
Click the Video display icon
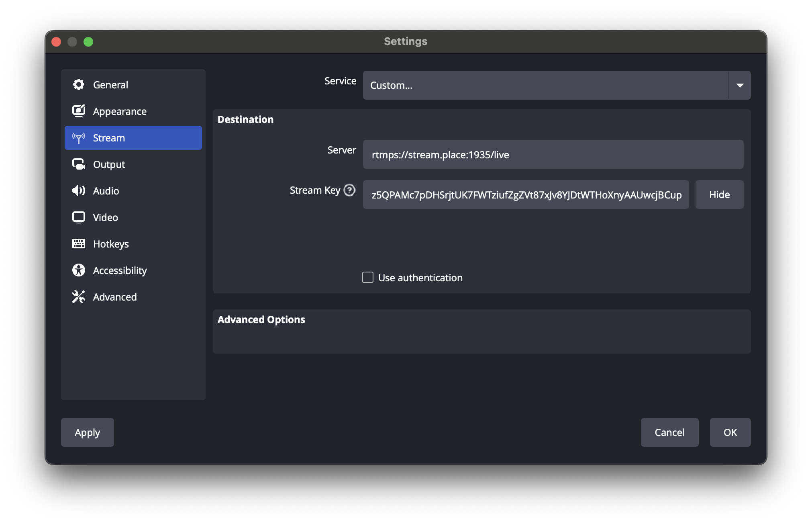coord(79,217)
